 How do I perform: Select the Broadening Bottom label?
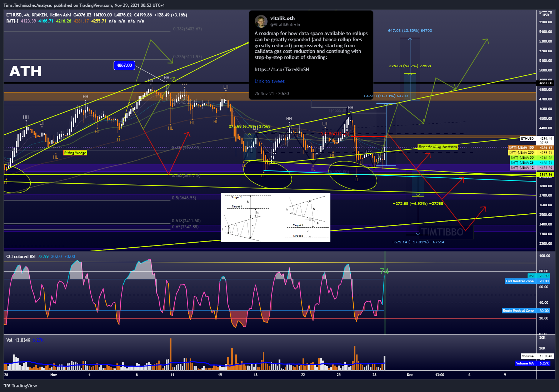pos(438,147)
